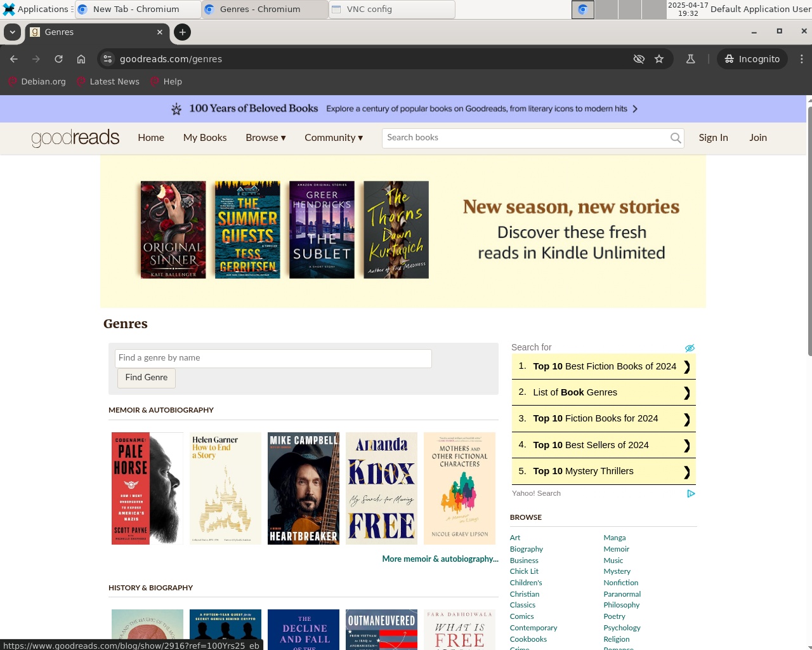Open Chrome Labs flask icon in toolbar
The width and height of the screenshot is (812, 650).
pyautogui.click(x=690, y=58)
